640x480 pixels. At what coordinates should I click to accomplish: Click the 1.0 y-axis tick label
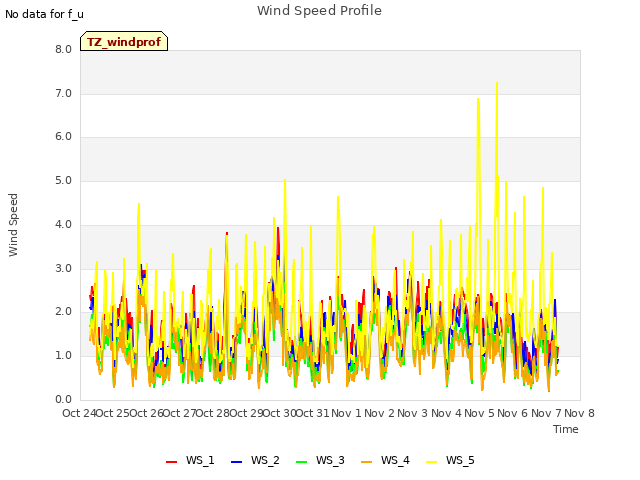[x=63, y=356]
